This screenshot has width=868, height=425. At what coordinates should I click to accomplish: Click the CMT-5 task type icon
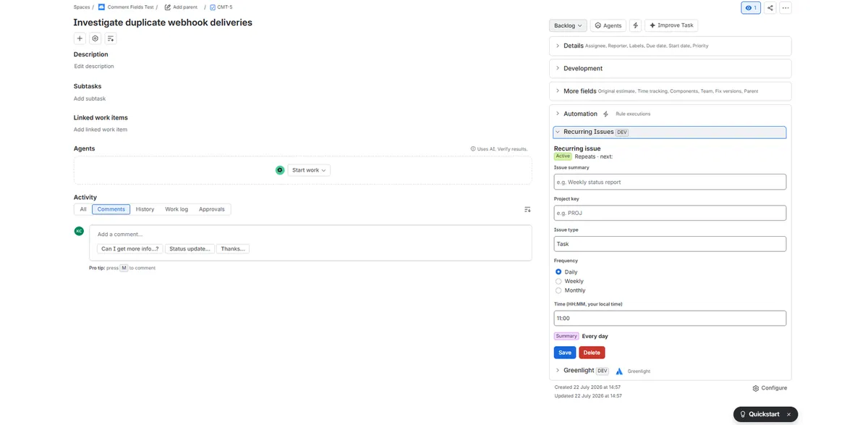click(213, 7)
